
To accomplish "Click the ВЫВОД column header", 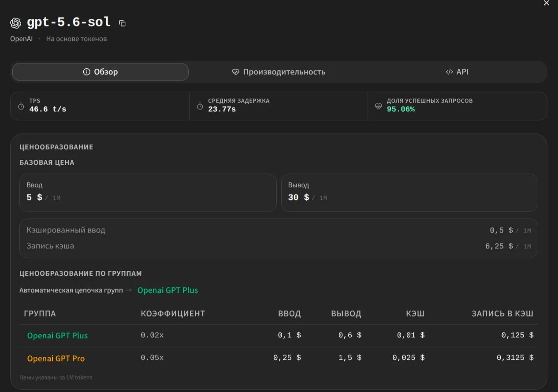I will pyautogui.click(x=346, y=314).
